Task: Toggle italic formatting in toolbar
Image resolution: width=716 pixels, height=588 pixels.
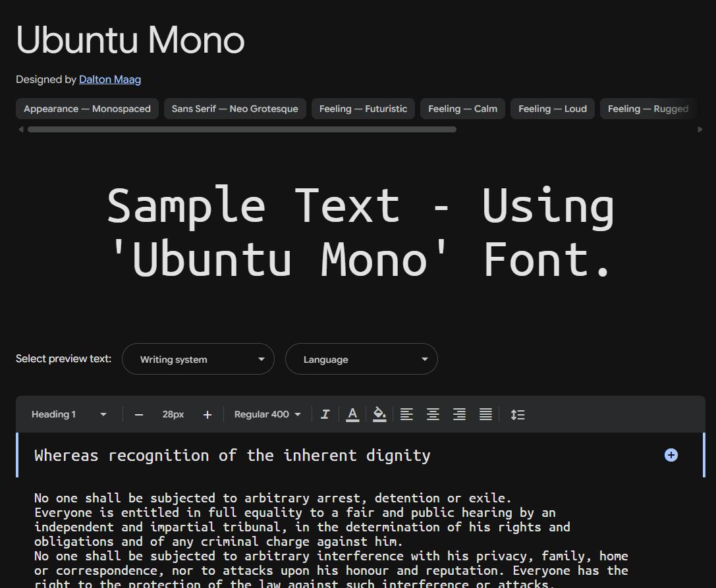Action: tap(325, 415)
